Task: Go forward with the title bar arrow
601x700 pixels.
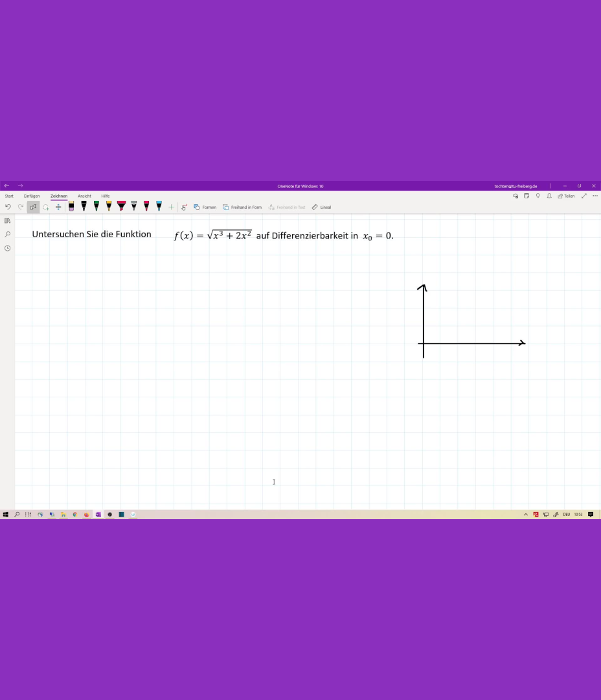Action: [x=21, y=186]
